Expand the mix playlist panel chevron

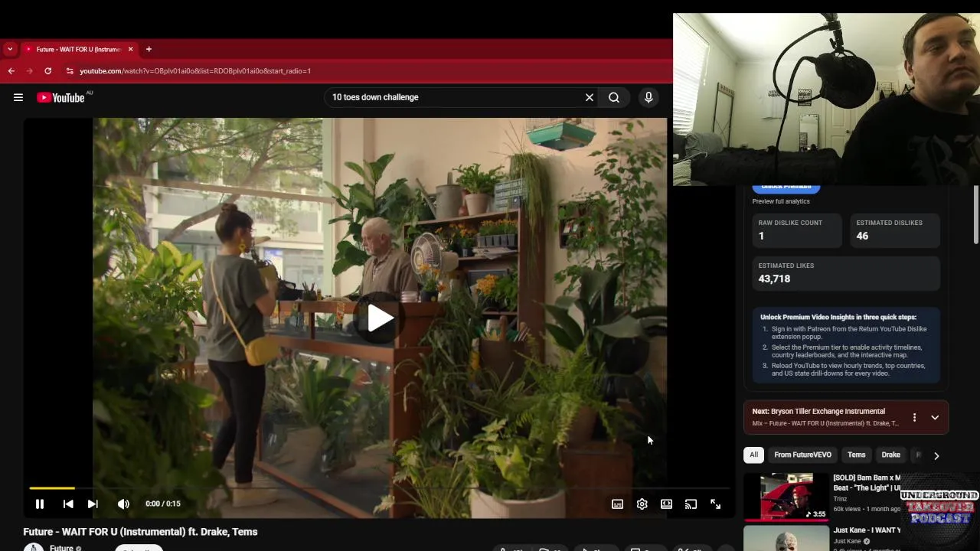[x=935, y=417]
